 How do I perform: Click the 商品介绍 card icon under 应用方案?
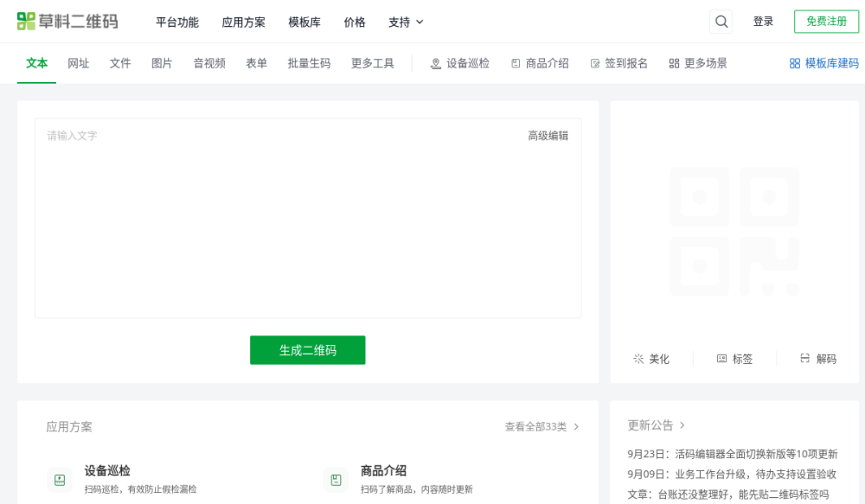point(336,480)
